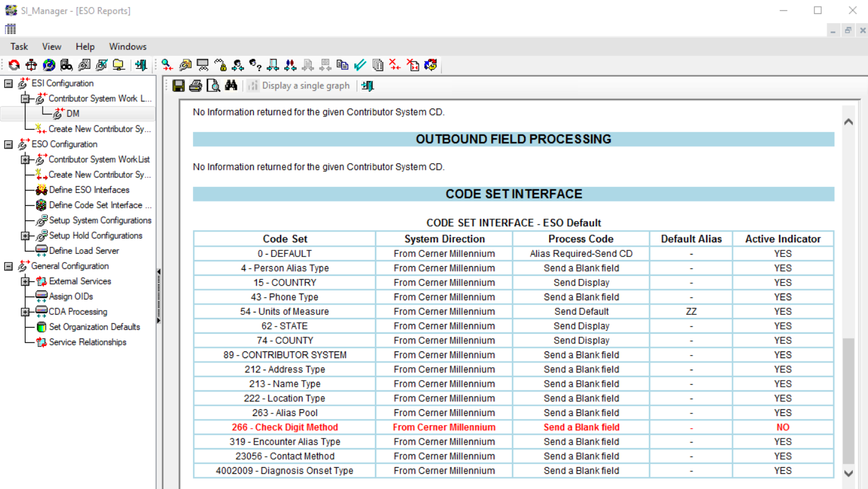
Task: Click the SI_Manager application icon in title bar
Action: pos(10,10)
